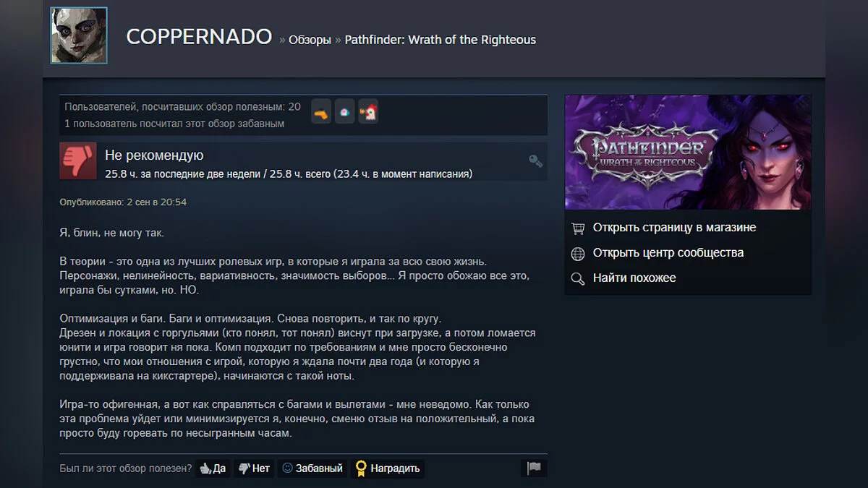868x488 pixels.
Task: Vote Да thumbs-up on review
Action: (213, 468)
